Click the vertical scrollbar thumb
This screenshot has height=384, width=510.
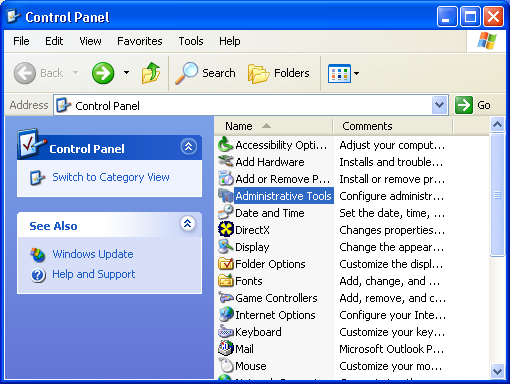click(x=497, y=195)
